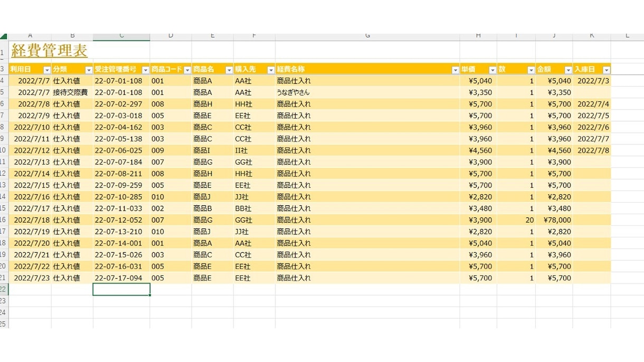Select the うなぎやさん expense name cell
Image resolution: width=644 pixels, height=362 pixels.
(x=367, y=92)
